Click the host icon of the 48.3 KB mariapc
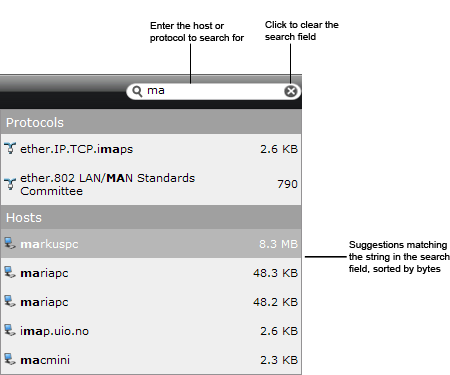 tap(10, 272)
